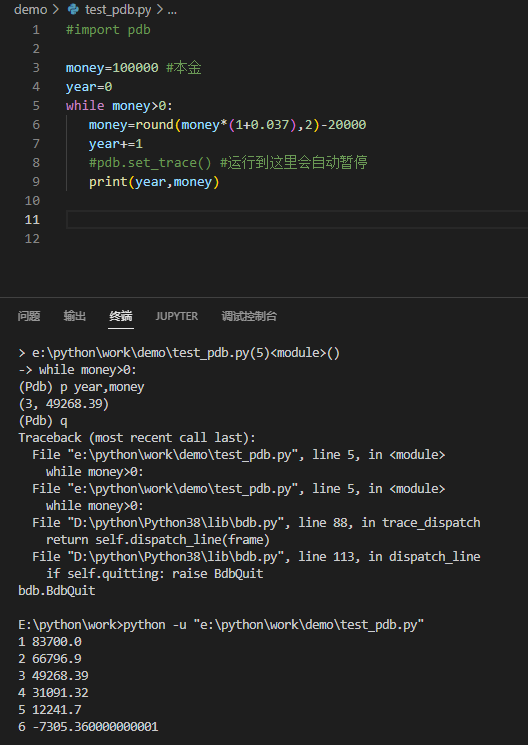528x745 pixels.
Task: Click the '#pdb.set_trace()' comment
Action: click(150, 162)
